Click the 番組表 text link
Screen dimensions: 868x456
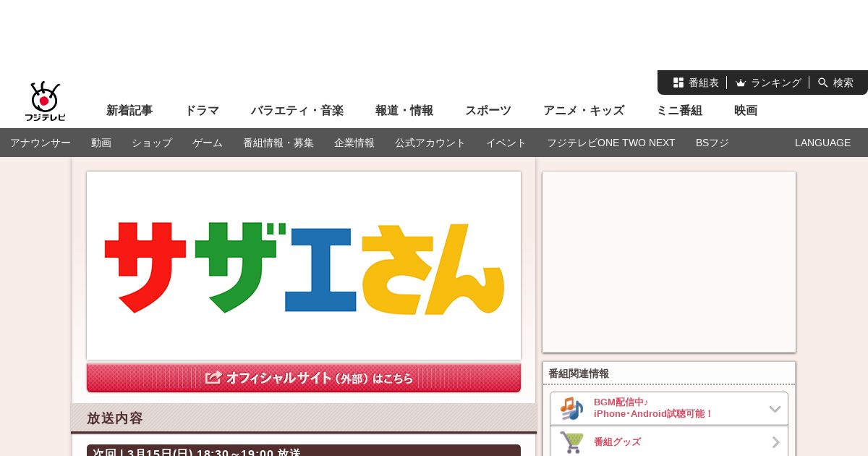tap(704, 83)
